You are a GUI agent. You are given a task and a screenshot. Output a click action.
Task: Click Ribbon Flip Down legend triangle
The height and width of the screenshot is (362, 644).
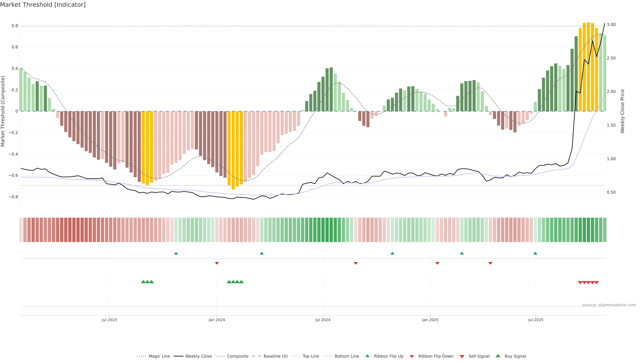[412, 356]
